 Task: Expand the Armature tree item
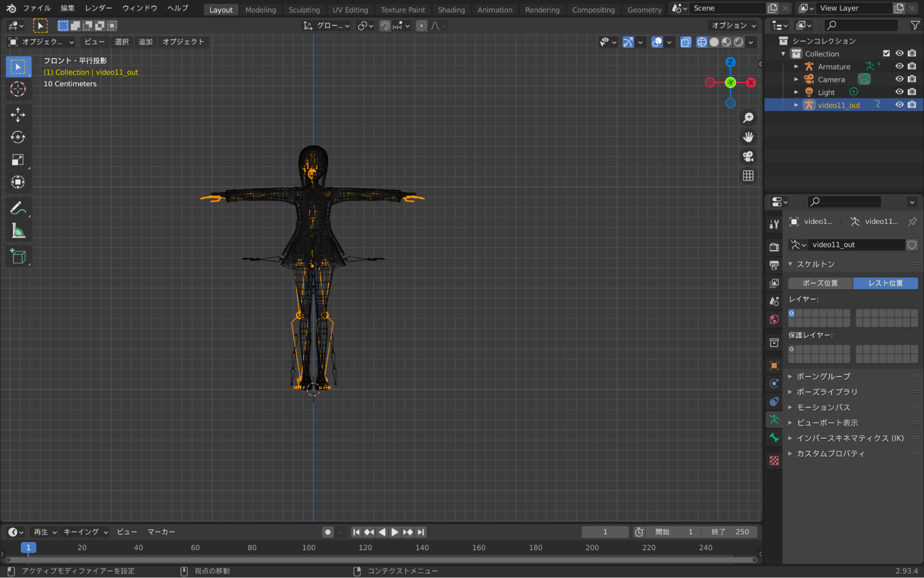click(796, 67)
